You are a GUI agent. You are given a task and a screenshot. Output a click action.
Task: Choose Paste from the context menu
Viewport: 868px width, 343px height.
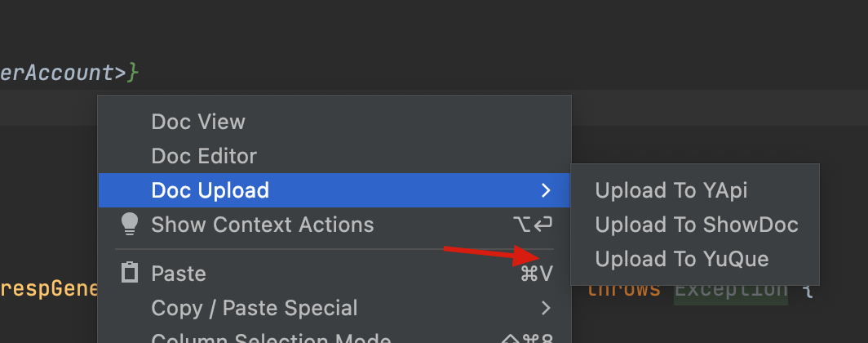(334, 274)
